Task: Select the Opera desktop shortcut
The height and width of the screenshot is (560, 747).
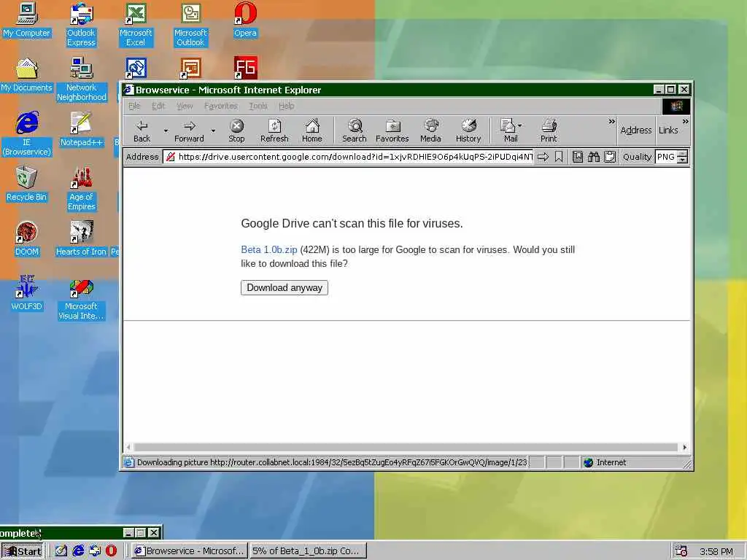Action: 245,20
